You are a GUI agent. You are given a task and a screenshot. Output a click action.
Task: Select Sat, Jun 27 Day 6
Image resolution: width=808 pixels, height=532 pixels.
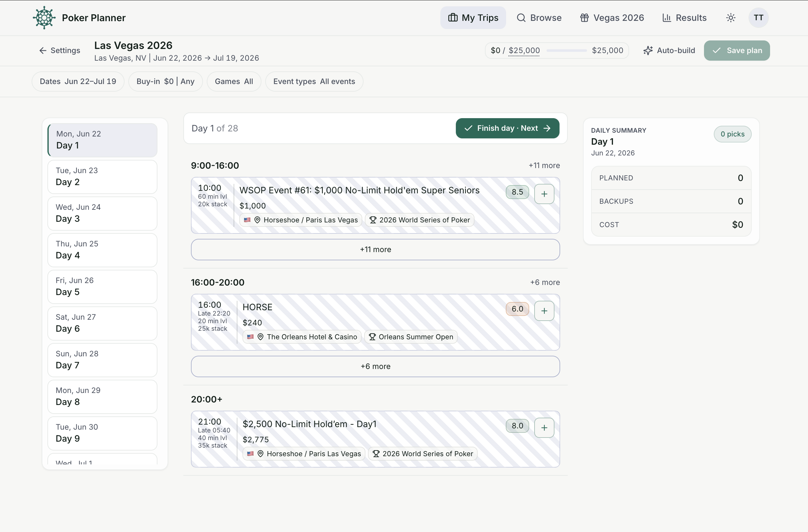point(102,323)
